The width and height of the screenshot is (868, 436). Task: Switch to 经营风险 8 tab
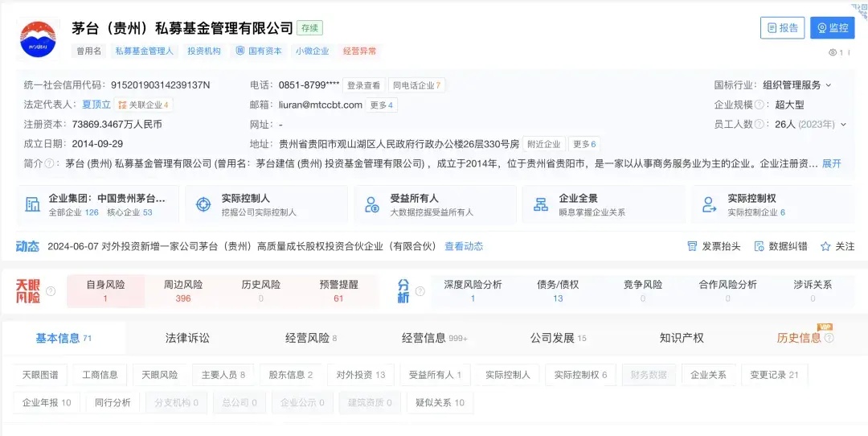pos(311,339)
